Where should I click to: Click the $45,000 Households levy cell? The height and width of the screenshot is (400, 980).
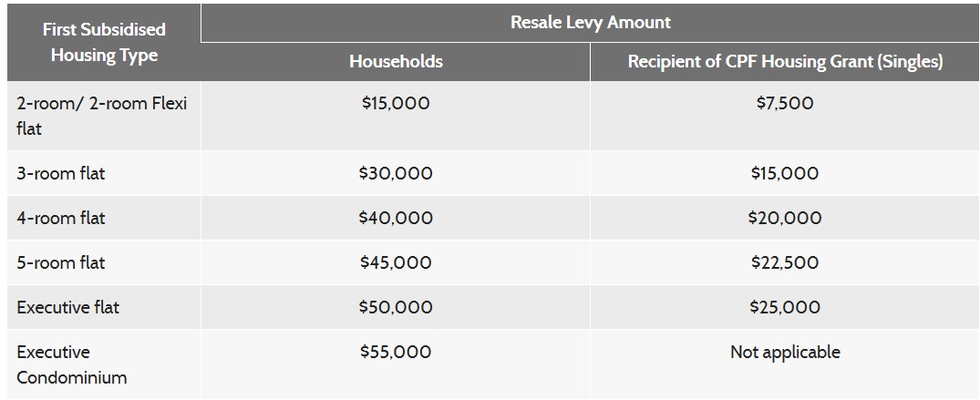click(396, 262)
